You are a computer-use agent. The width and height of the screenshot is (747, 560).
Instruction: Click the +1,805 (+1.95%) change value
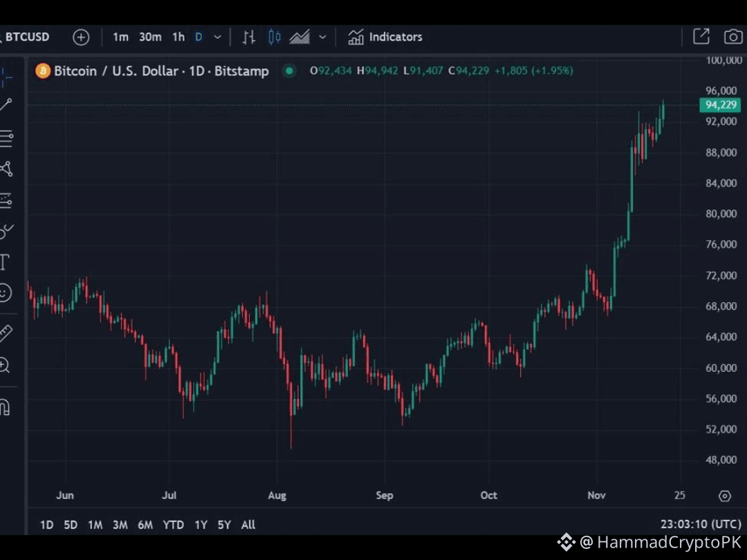tap(533, 71)
